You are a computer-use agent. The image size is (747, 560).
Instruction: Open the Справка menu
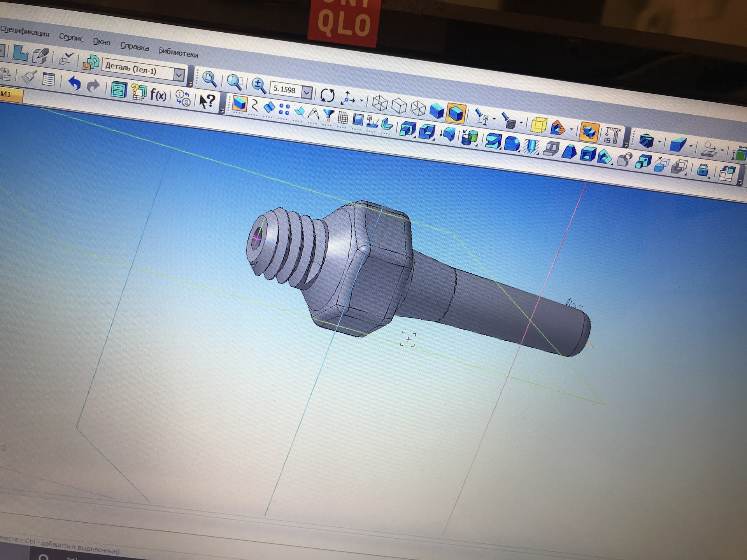tap(134, 46)
